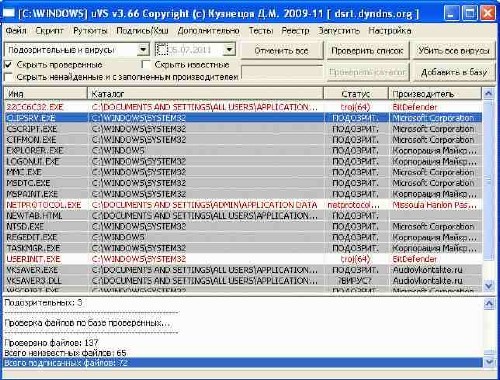500x380 pixels.
Task: Click the log panel scroll down arrow
Action: tap(489, 361)
